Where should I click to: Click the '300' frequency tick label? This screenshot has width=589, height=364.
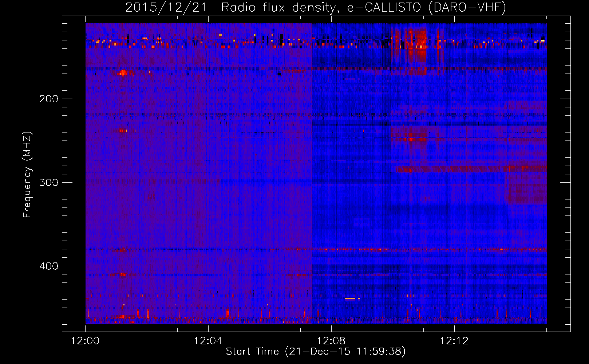[x=49, y=182]
